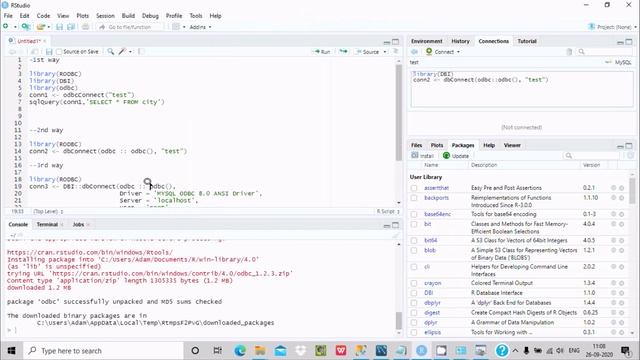The width and height of the screenshot is (640, 360).
Task: Click the show in new window icon
Action: pyautogui.click(x=34, y=52)
